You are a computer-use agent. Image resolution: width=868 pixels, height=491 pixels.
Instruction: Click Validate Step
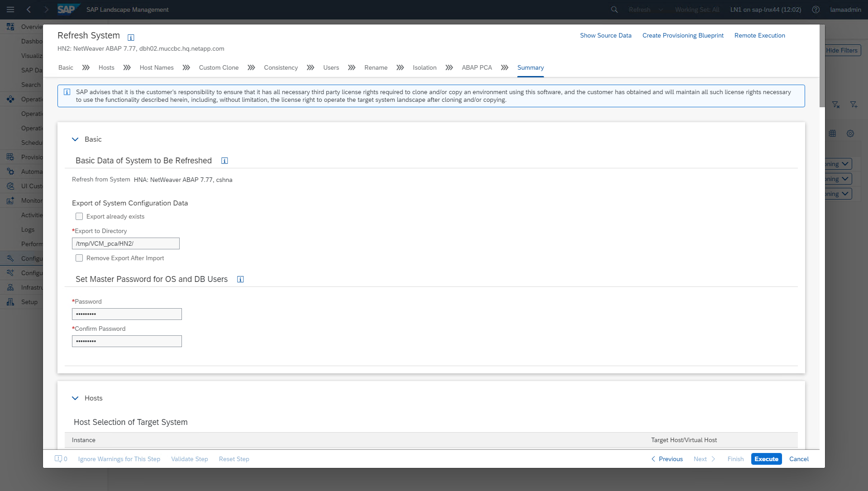(190, 459)
